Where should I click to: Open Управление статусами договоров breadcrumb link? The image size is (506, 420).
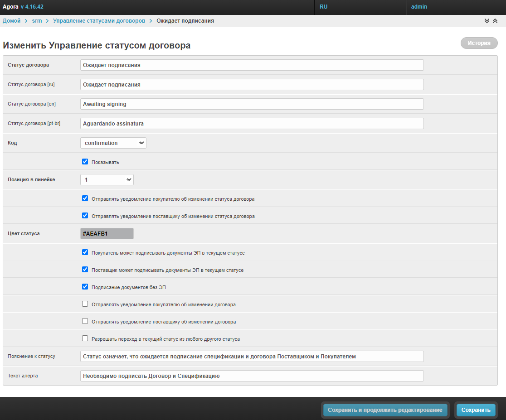pos(99,21)
